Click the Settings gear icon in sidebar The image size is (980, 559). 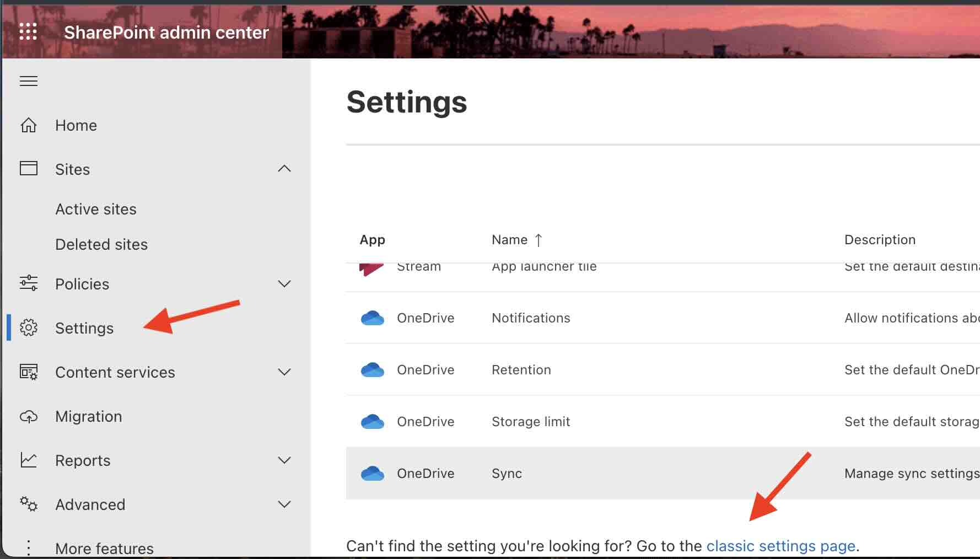28,327
